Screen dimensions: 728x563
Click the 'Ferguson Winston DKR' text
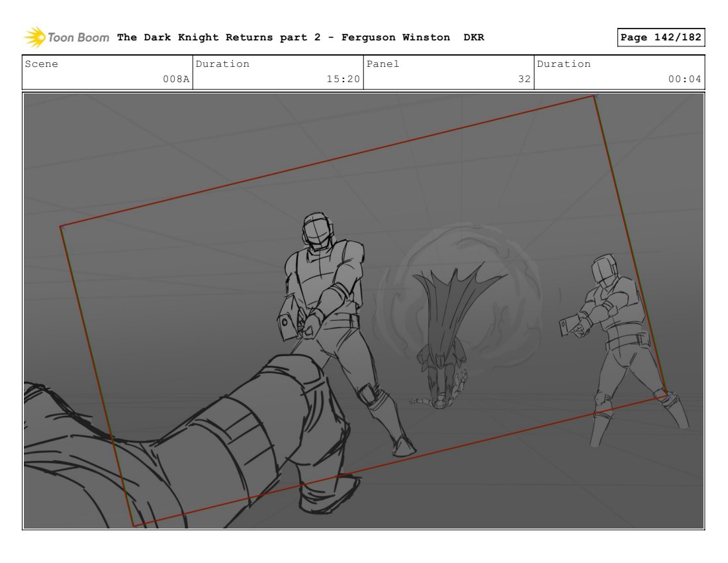pyautogui.click(x=413, y=37)
